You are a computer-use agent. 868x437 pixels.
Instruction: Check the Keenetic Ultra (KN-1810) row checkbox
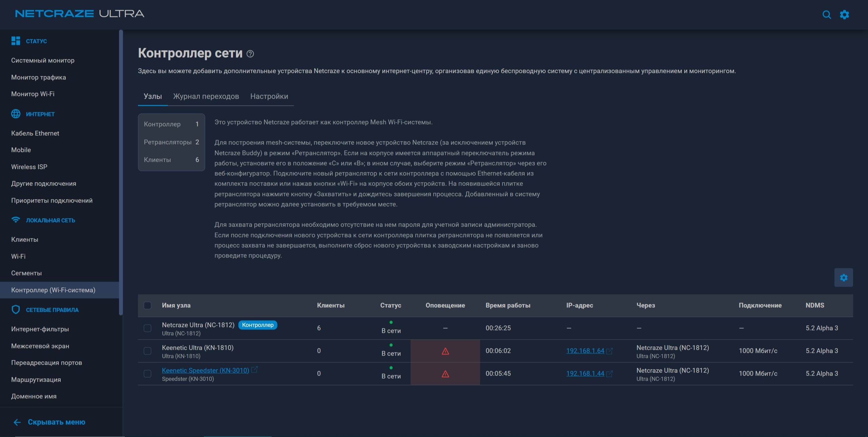coord(147,351)
